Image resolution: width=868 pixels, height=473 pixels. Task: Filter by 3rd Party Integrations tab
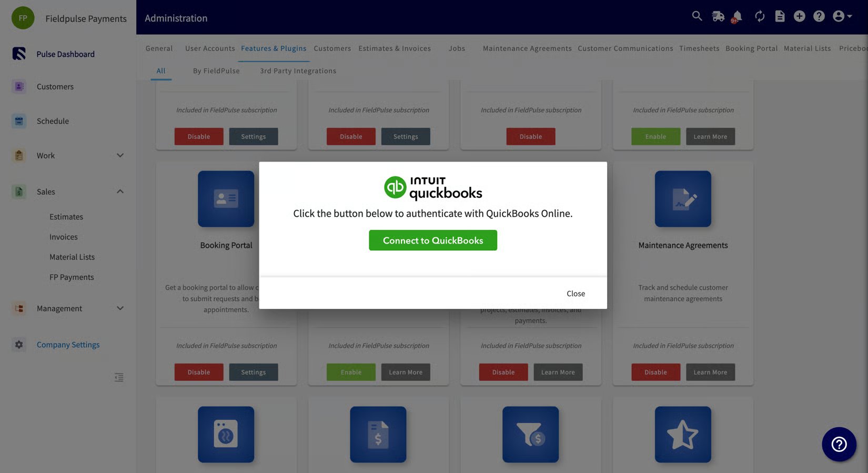click(298, 71)
